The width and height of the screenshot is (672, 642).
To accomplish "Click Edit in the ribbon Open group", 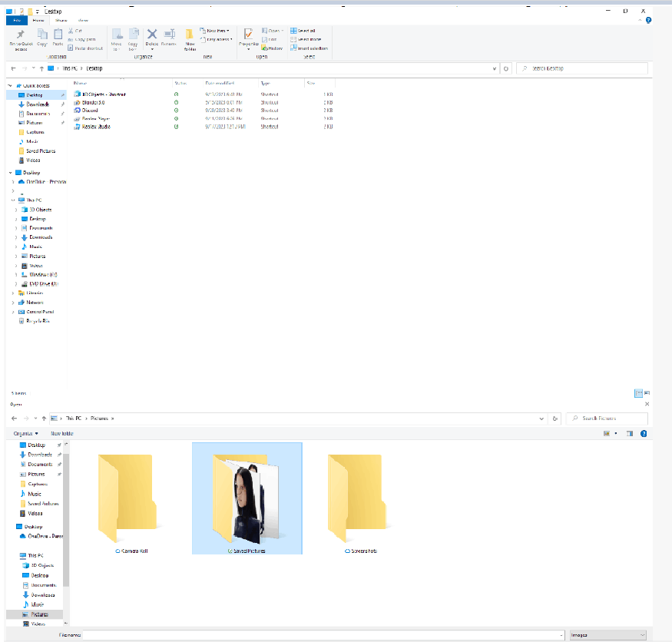I will click(x=270, y=39).
